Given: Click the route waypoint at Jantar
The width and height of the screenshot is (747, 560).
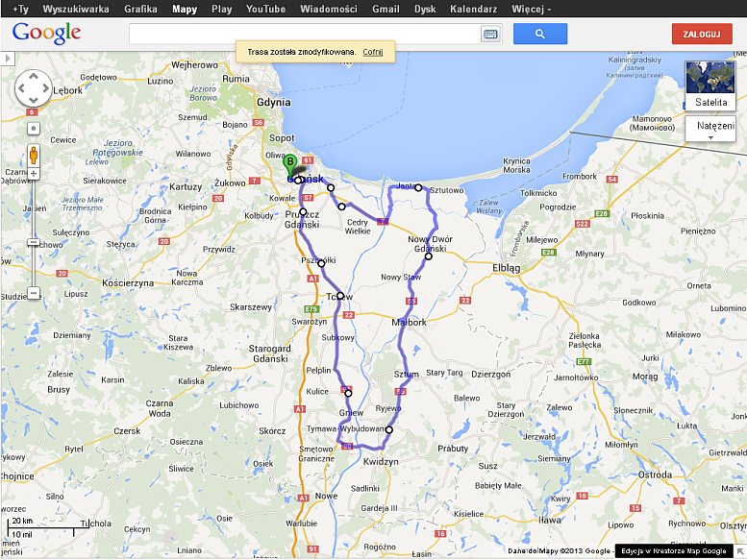Looking at the screenshot, I should point(418,187).
